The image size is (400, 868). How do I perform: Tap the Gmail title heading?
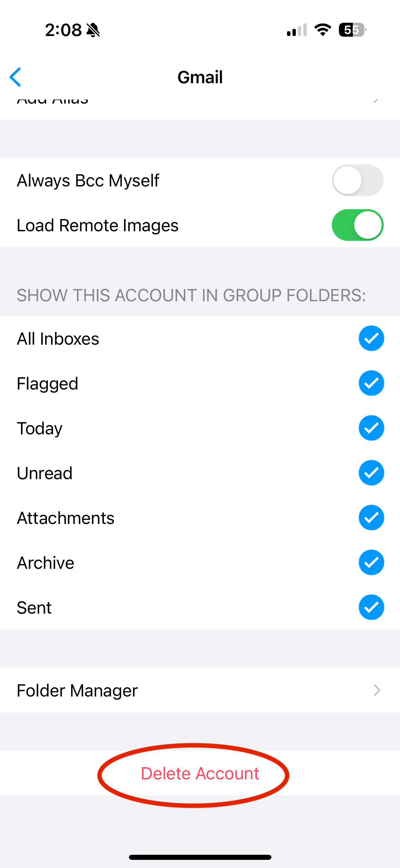[200, 77]
